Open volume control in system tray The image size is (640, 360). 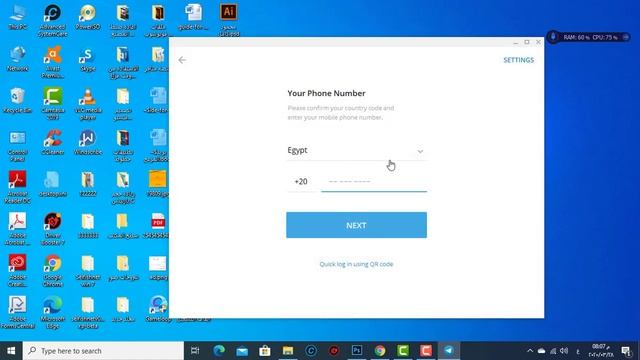[564, 351]
